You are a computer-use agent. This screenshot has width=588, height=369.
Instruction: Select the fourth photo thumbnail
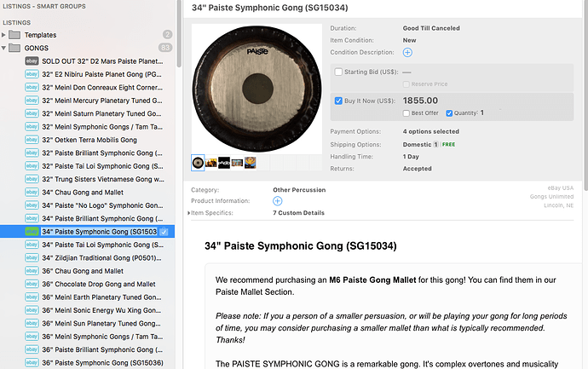237,163
